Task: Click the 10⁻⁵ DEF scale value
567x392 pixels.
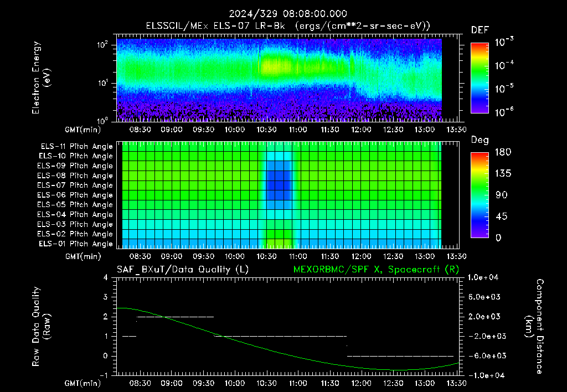Action: coord(504,89)
